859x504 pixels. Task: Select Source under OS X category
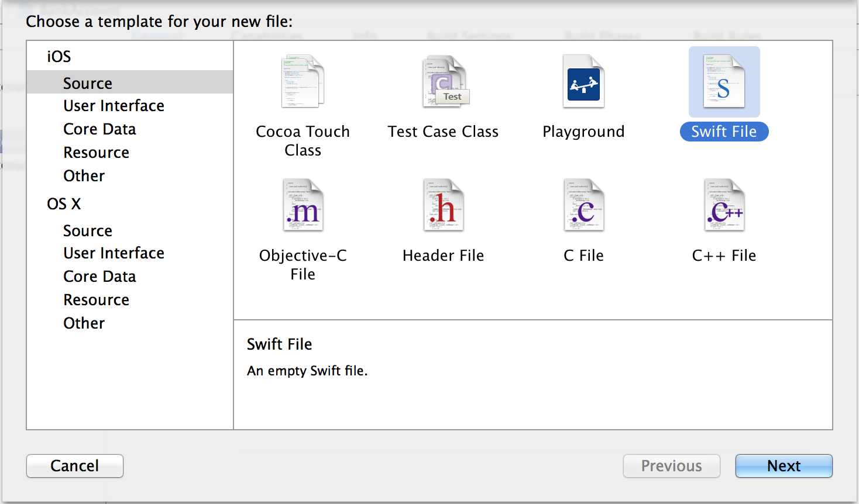(88, 231)
